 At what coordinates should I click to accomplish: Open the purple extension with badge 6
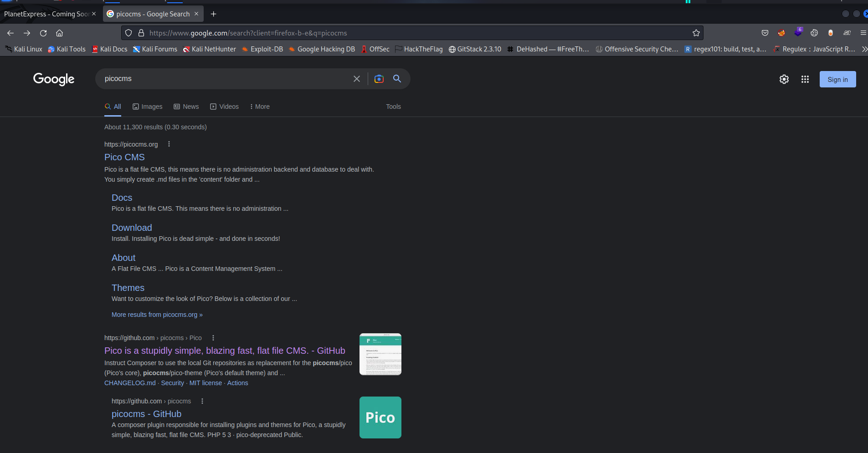[798, 32]
